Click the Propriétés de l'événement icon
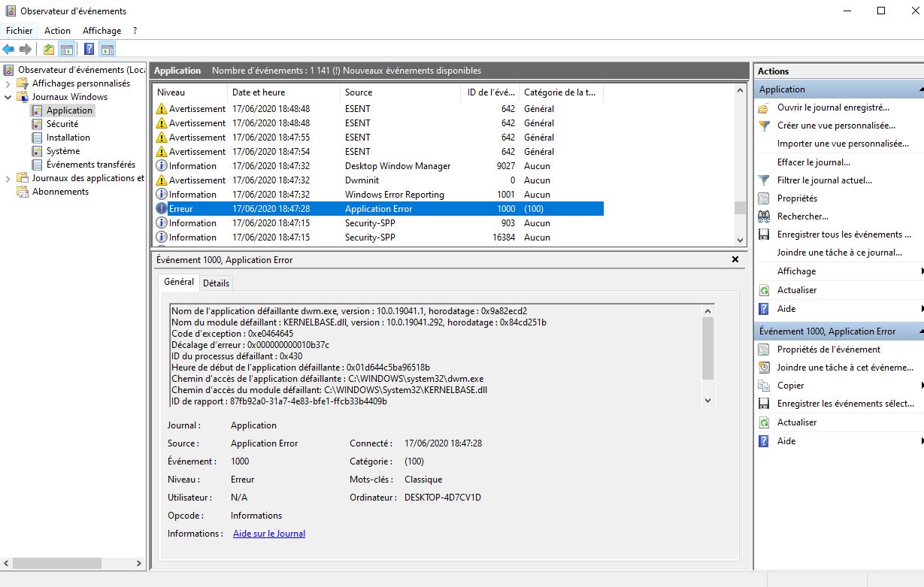Viewport: 924px width, 587px height. pos(764,349)
